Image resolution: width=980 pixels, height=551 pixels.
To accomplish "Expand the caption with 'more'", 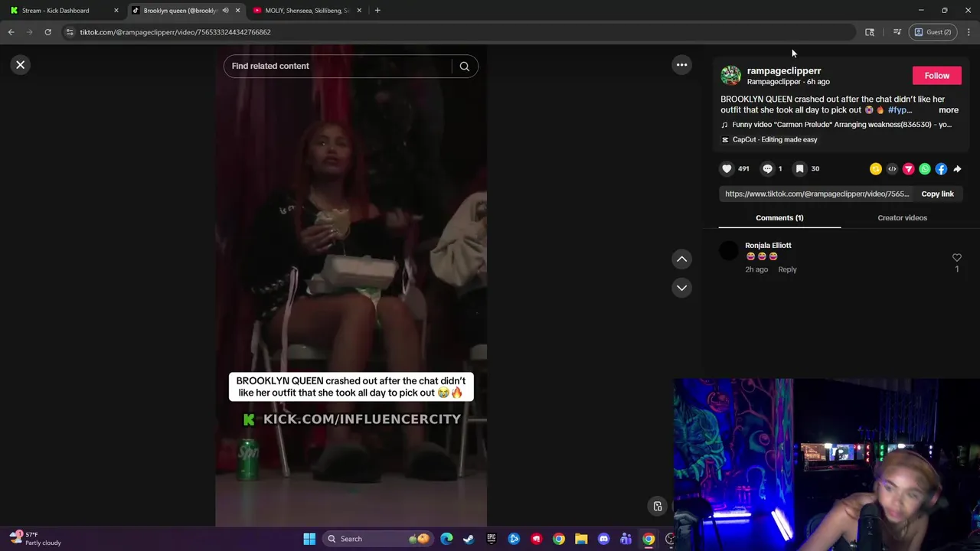I will point(948,110).
